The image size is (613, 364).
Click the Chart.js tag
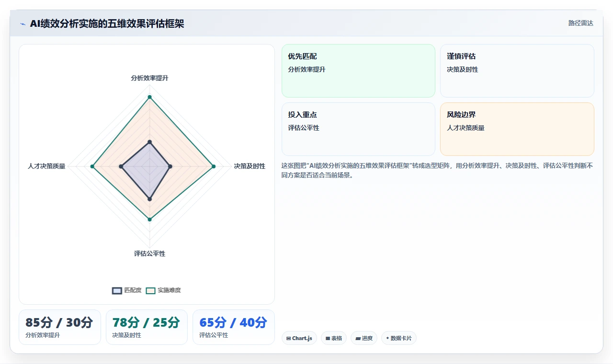coord(299,338)
